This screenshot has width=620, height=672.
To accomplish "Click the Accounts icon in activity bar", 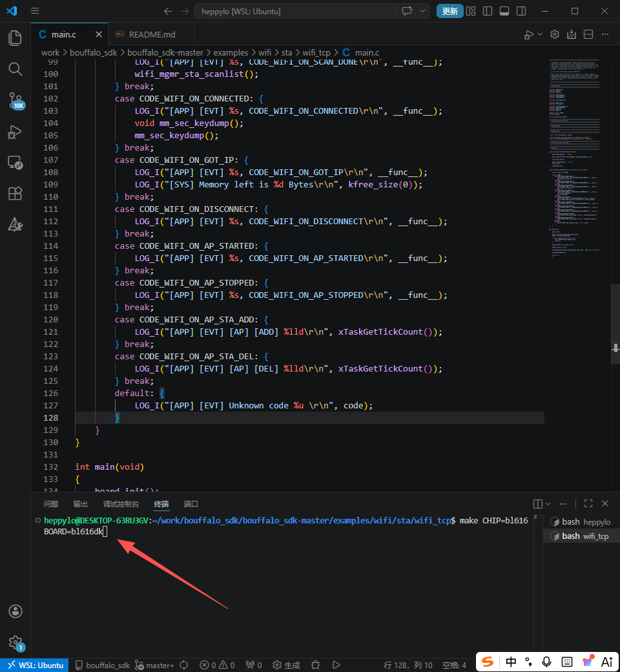I will (x=15, y=611).
